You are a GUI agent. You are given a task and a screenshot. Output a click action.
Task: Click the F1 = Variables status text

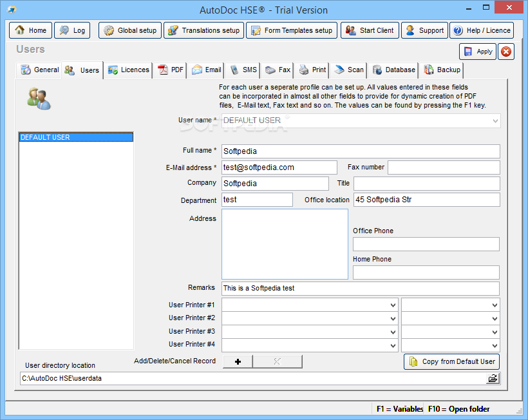(400, 409)
